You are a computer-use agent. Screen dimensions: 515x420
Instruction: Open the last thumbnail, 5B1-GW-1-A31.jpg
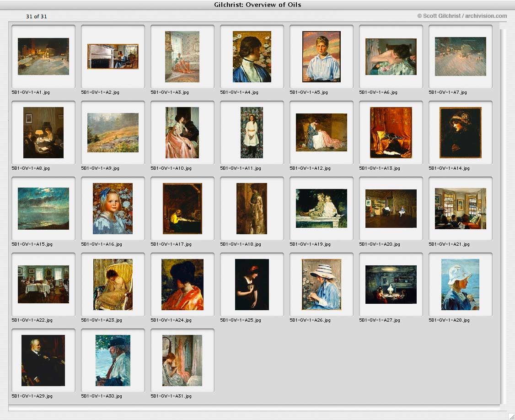(x=182, y=360)
